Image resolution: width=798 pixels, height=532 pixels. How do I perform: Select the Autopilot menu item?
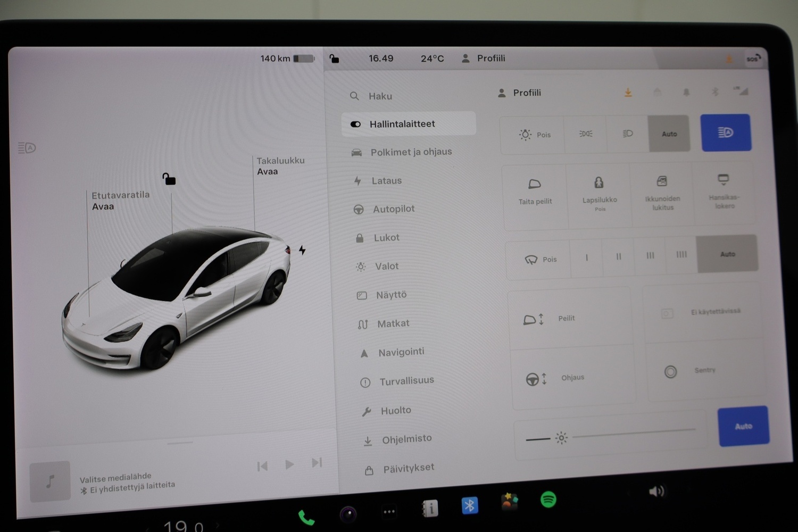coord(384,209)
